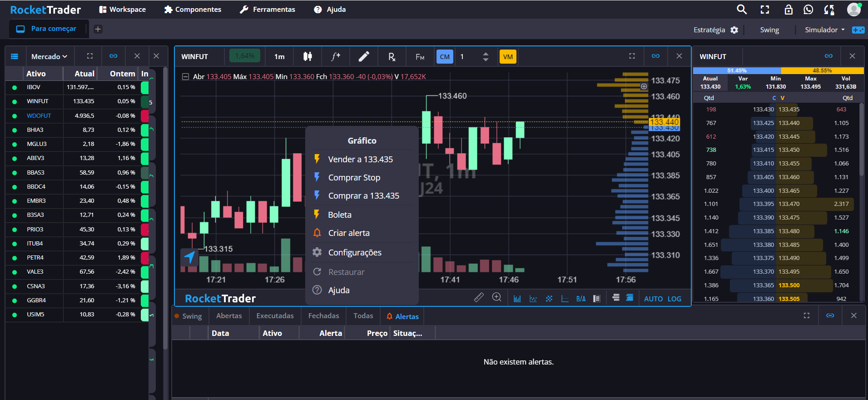The width and height of the screenshot is (868, 400).
Task: Open the Mercado dropdown
Action: coord(49,56)
